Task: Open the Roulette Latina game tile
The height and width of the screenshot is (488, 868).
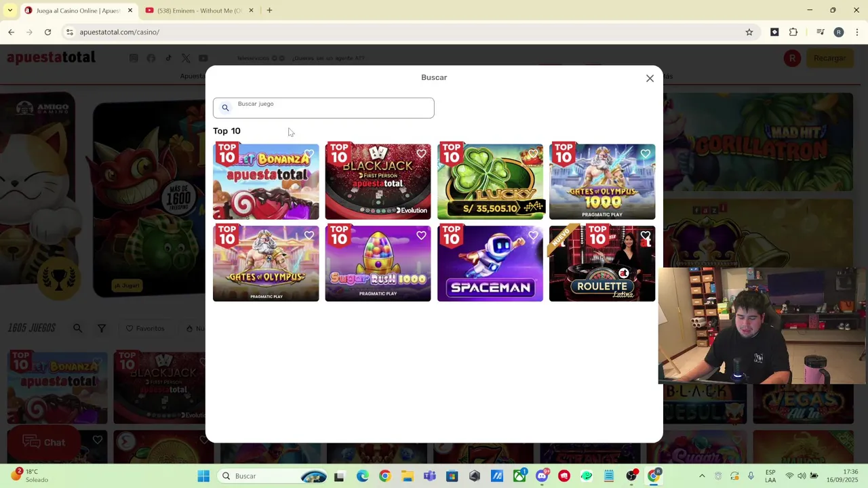Action: [x=602, y=264]
